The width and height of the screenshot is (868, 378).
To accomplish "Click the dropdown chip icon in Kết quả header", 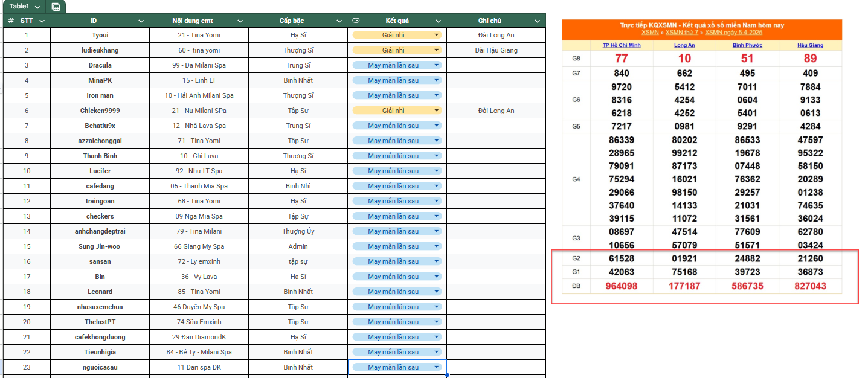I will [x=356, y=21].
